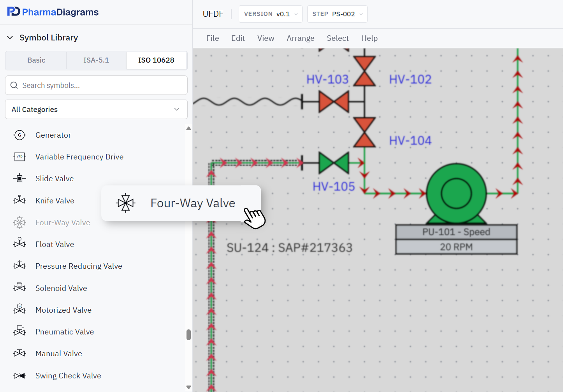
Task: Open the All Categories dropdown
Action: click(x=96, y=109)
